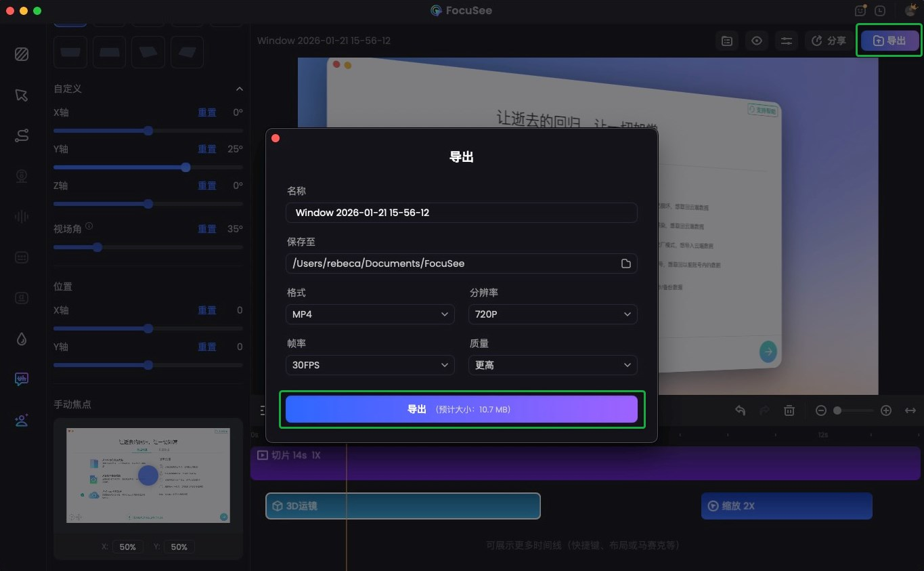This screenshot has width=924, height=571.
Task: Open the 格式 dropdown showing MP4
Action: (x=370, y=314)
